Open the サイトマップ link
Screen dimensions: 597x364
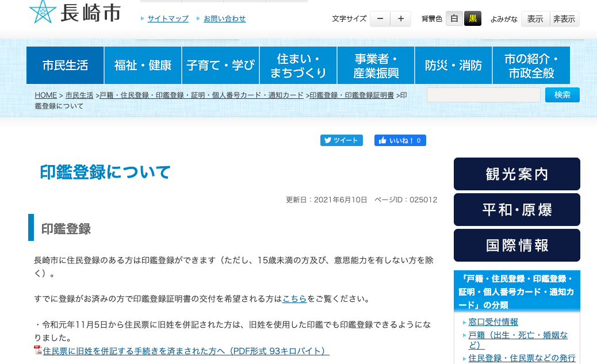click(x=168, y=18)
